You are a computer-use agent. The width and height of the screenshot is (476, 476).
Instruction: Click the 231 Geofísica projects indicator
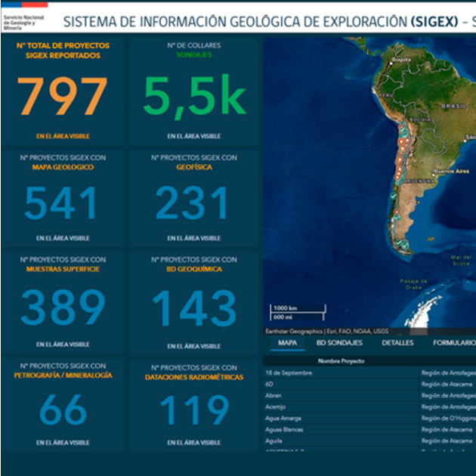pyautogui.click(x=193, y=204)
